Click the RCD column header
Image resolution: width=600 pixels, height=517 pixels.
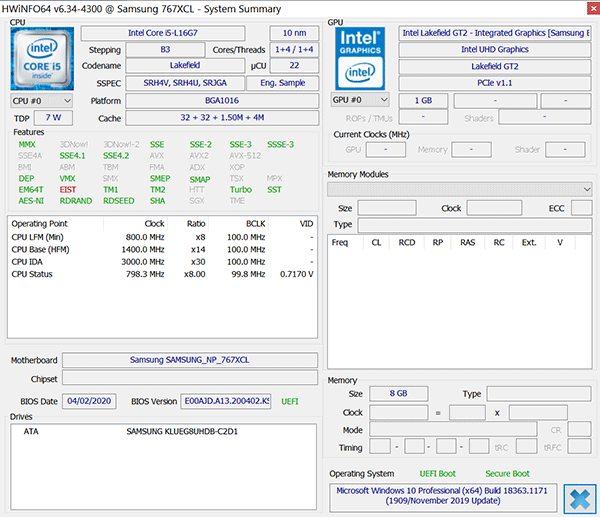coord(407,243)
